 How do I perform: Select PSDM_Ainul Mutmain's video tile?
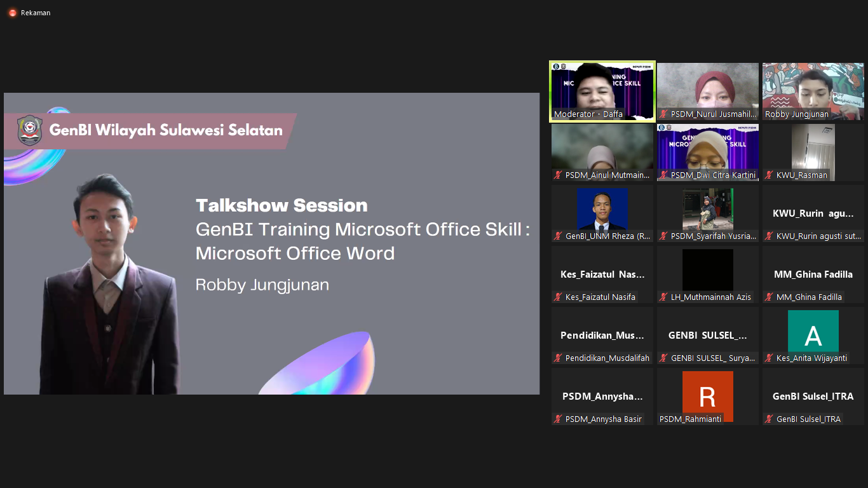point(602,152)
